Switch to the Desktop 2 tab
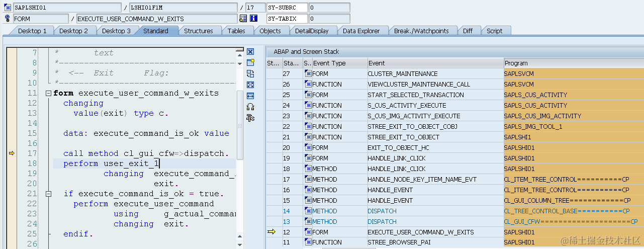The image size is (644, 249). point(73,31)
